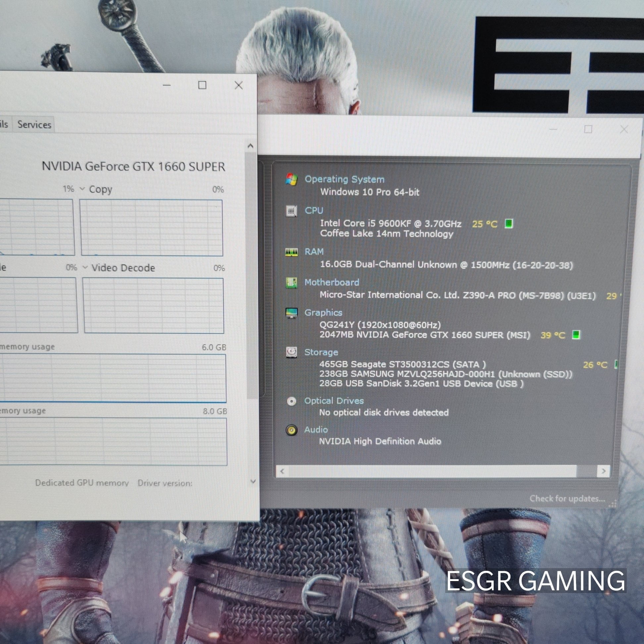Open the Motherboard section link
Viewport: 644px width, 644px height.
[x=332, y=282]
